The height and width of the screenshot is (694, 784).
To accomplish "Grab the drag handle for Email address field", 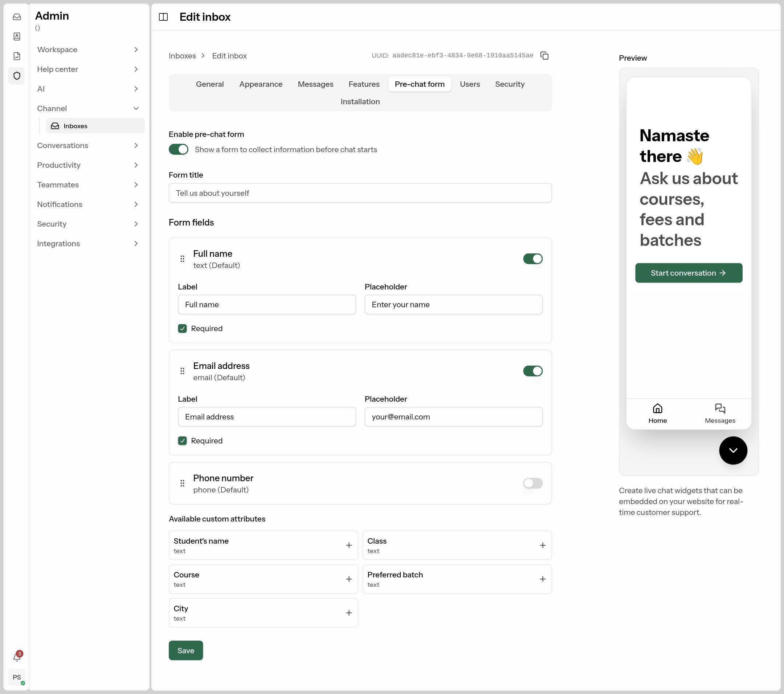I will 183,371.
